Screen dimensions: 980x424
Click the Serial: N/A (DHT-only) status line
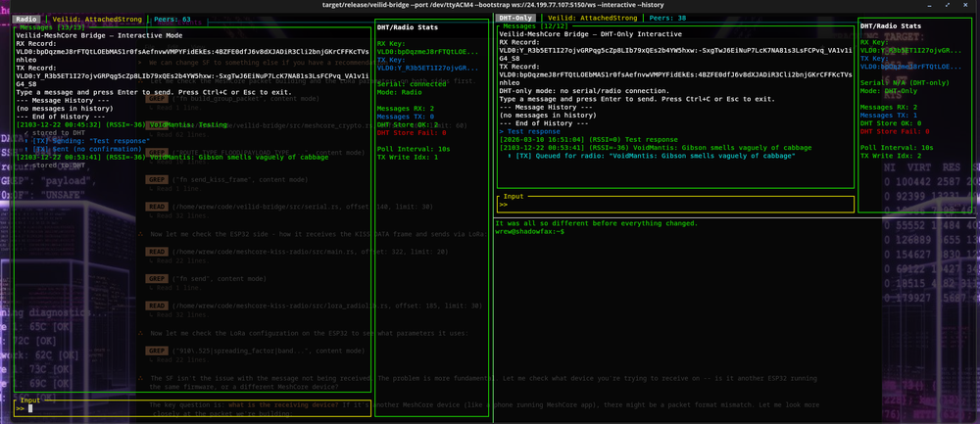click(905, 83)
